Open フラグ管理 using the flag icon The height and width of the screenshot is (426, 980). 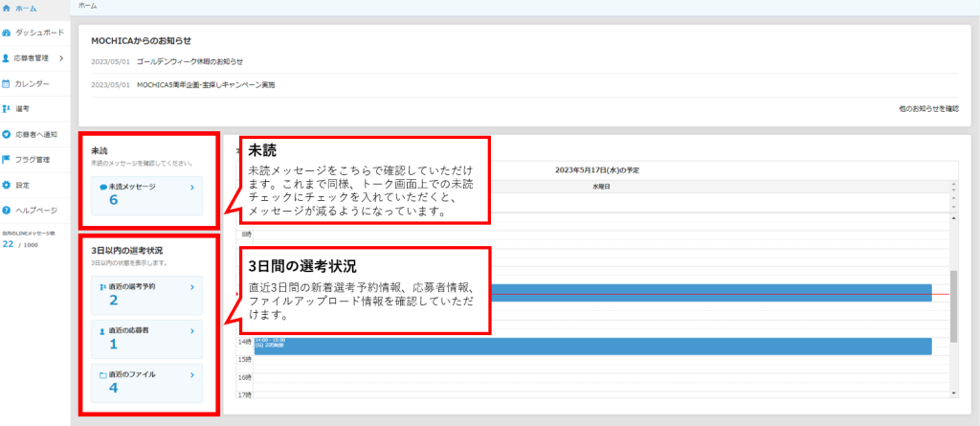[8, 159]
